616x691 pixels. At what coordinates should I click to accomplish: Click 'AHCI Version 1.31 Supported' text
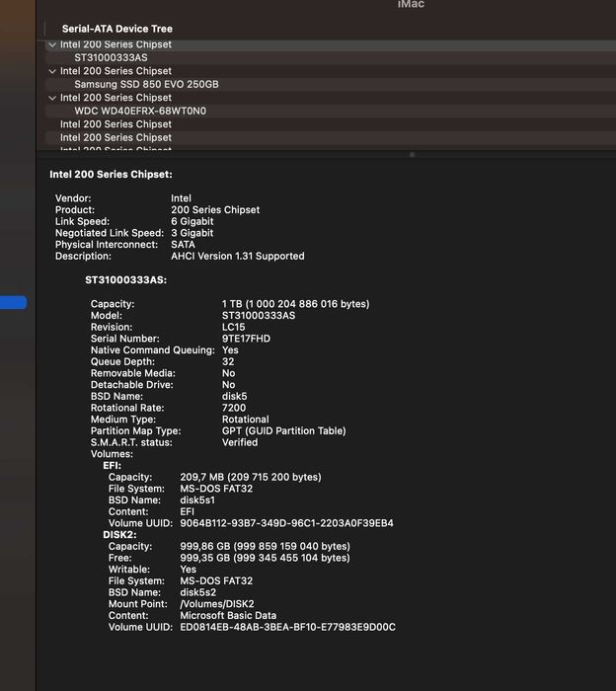(238, 256)
